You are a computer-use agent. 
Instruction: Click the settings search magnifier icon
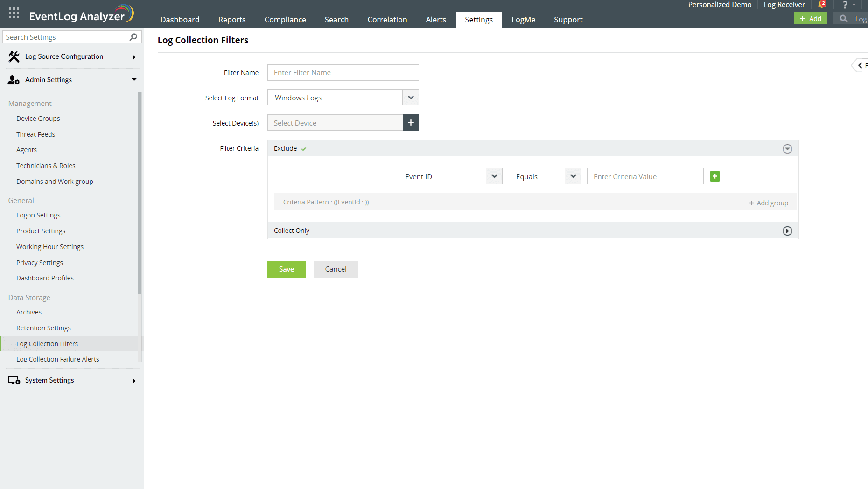click(133, 37)
